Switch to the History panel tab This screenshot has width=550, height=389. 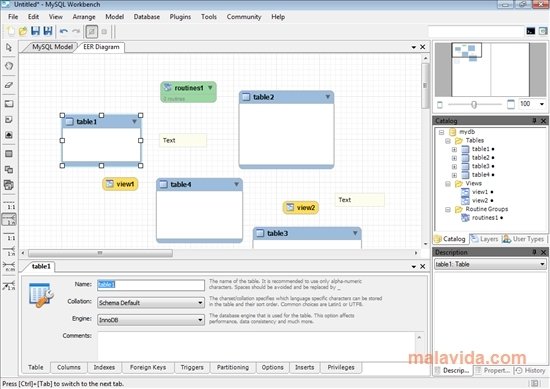530,370
